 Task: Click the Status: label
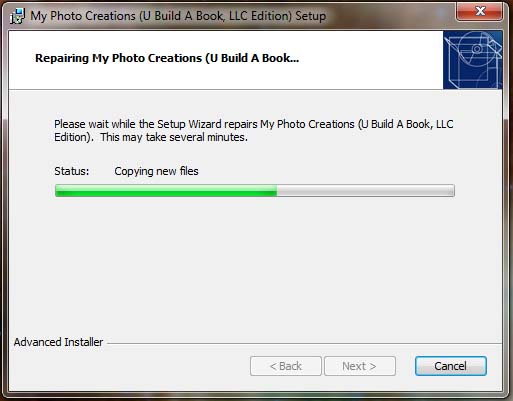72,171
